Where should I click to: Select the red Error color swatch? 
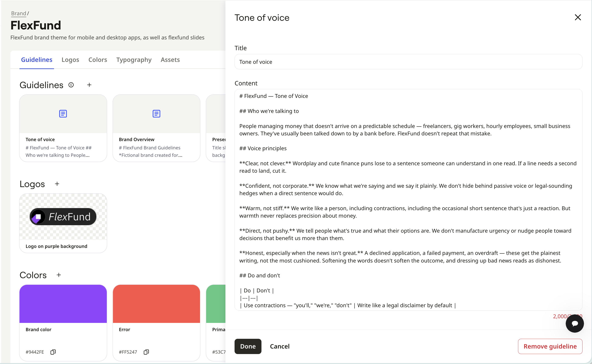point(157,304)
